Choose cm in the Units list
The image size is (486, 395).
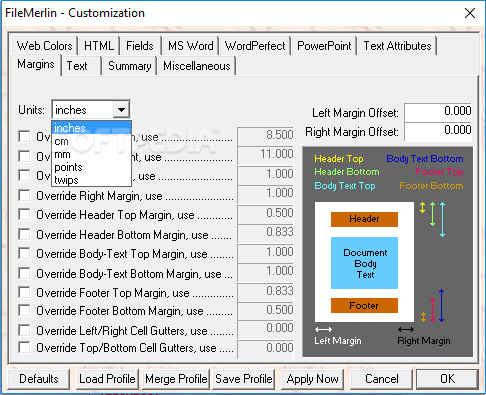(x=92, y=141)
